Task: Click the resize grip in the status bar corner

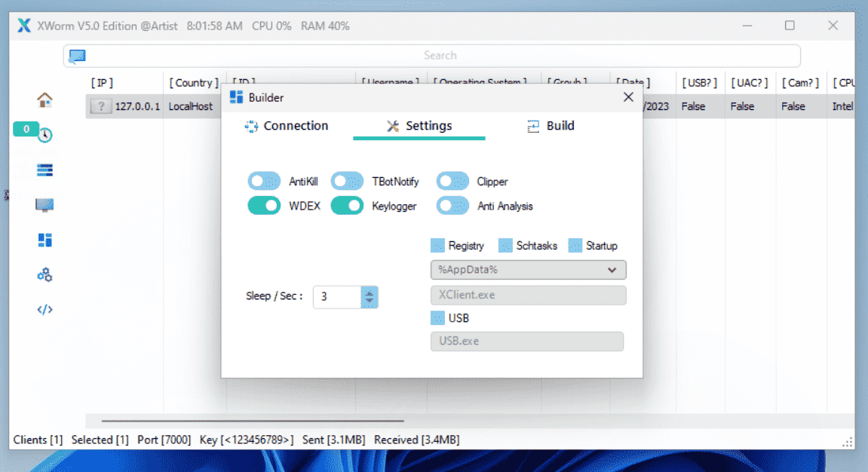Action: (847, 442)
